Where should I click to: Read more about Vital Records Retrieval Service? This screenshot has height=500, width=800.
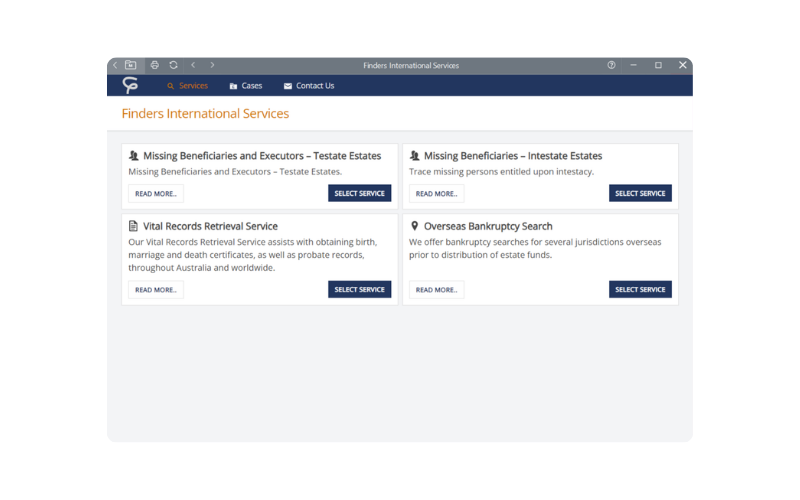pyautogui.click(x=156, y=290)
